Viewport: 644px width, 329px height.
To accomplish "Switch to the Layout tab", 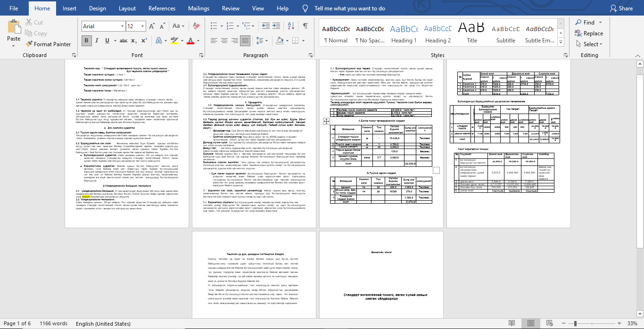I will coord(127,8).
